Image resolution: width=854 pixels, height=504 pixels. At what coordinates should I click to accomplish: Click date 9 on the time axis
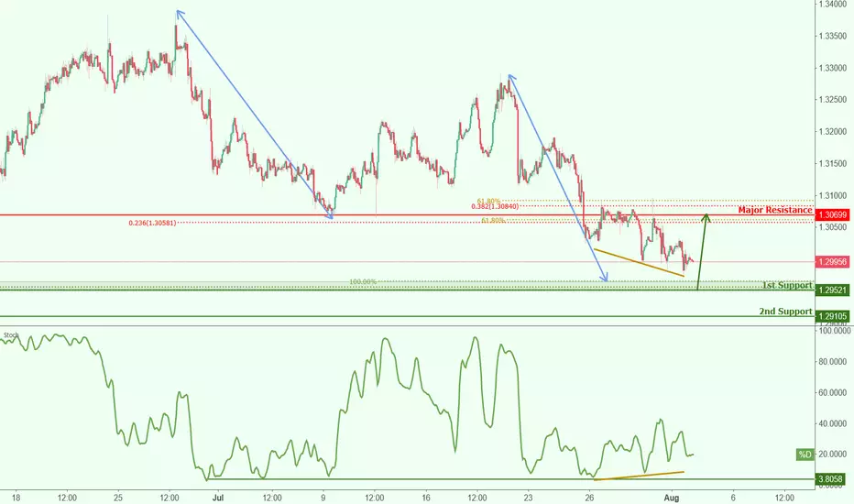coord(323,498)
